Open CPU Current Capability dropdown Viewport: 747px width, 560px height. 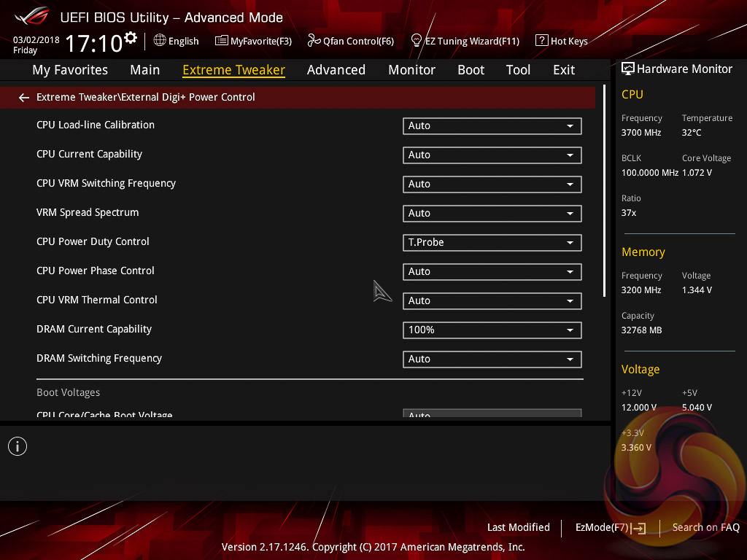pyautogui.click(x=492, y=155)
